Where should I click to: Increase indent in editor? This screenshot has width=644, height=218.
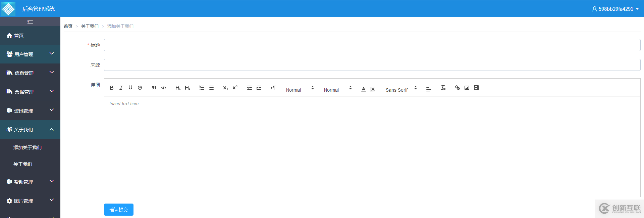tap(259, 88)
